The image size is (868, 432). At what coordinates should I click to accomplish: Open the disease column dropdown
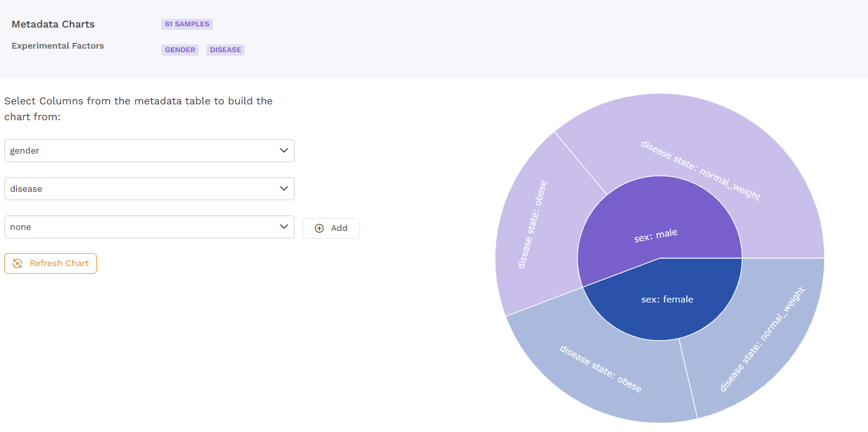(150, 189)
